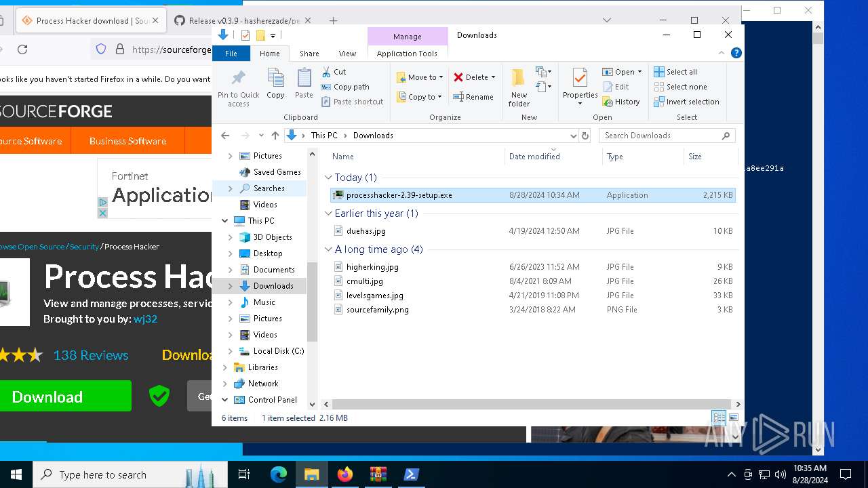Expand the Local Disk (C:) node
868x488 pixels.
(231, 351)
